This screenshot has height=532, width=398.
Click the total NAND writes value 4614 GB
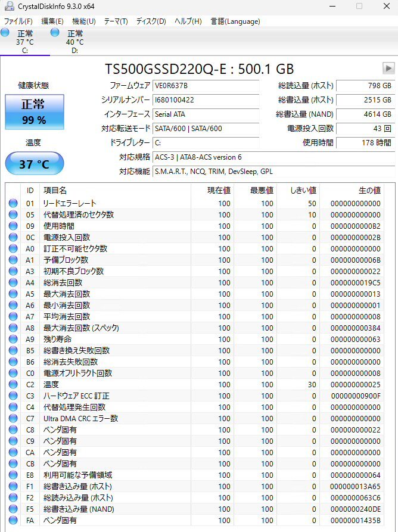coord(366,114)
